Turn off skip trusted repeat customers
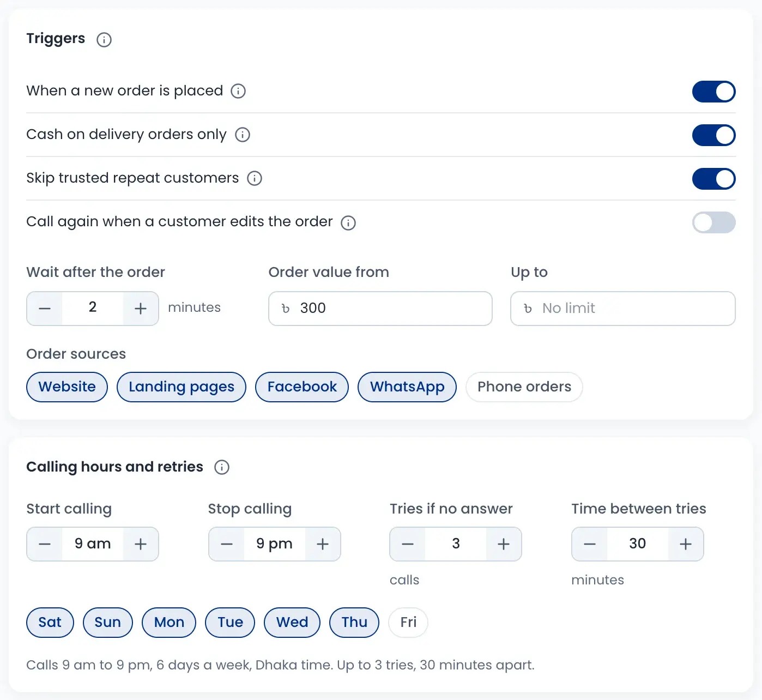The height and width of the screenshot is (700, 762). (713, 179)
